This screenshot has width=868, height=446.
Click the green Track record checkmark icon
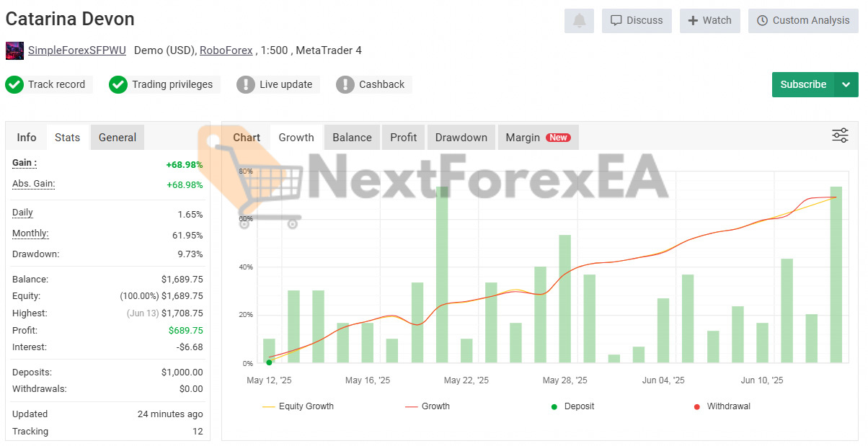(14, 84)
